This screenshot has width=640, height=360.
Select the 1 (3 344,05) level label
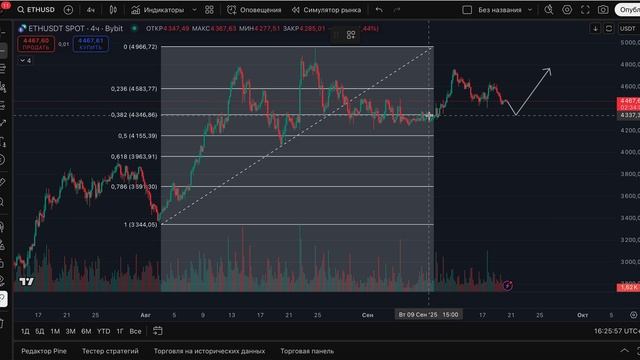[x=140, y=224]
